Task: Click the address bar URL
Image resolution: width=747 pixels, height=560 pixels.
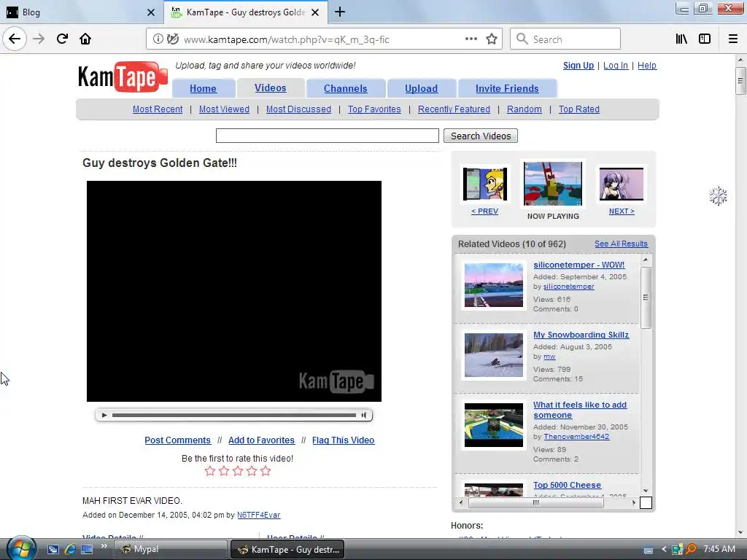Action: tap(286, 39)
